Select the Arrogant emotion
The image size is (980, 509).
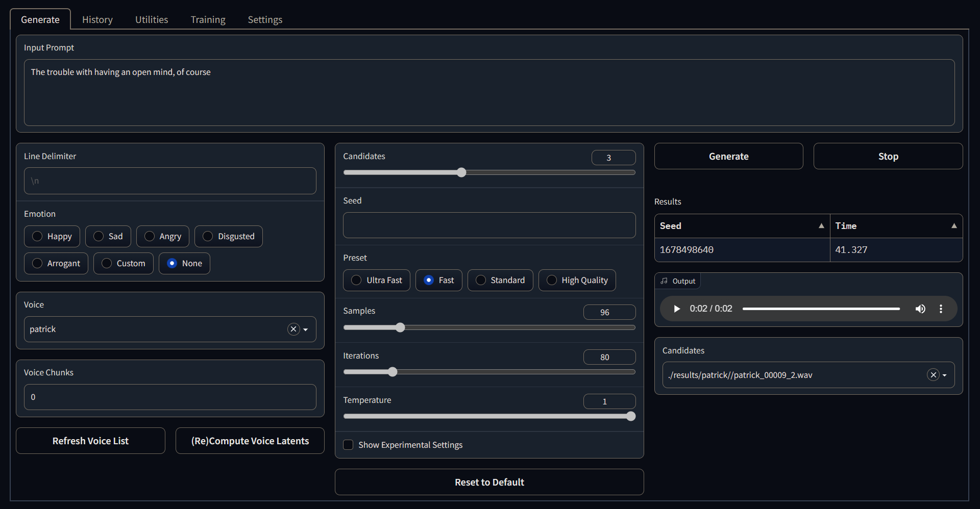click(56, 263)
